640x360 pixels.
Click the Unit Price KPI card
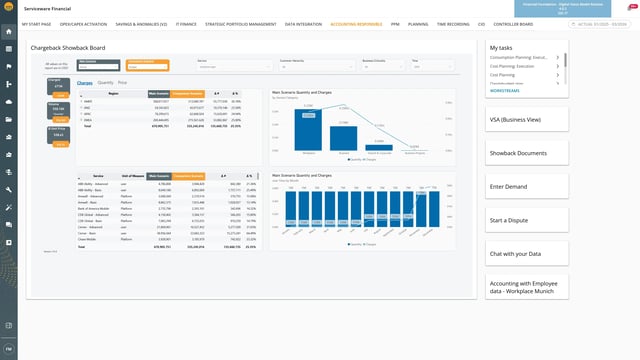[x=58, y=136]
